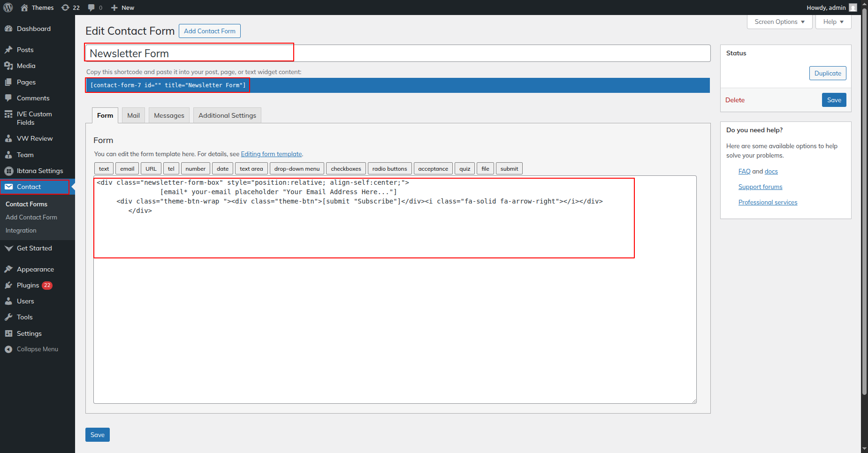Insert a drop-down menu tag
This screenshot has height=453, width=868.
click(x=297, y=169)
